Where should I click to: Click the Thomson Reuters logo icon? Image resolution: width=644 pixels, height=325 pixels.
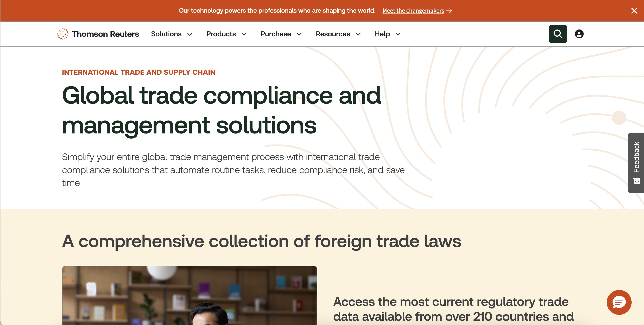pyautogui.click(x=63, y=34)
